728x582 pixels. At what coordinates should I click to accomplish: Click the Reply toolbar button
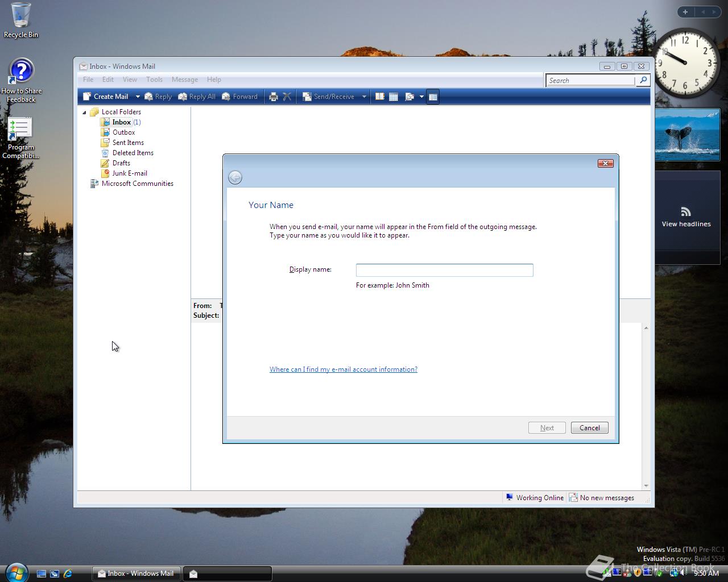158,97
